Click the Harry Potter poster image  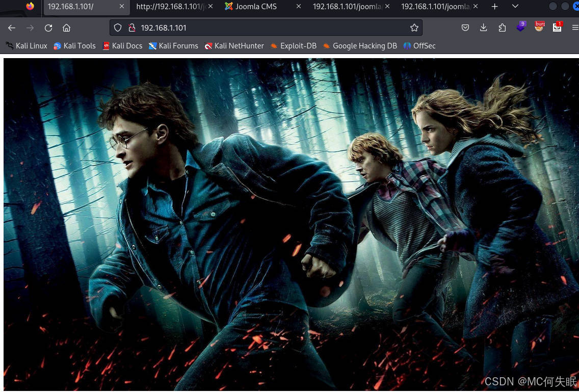pos(291,224)
